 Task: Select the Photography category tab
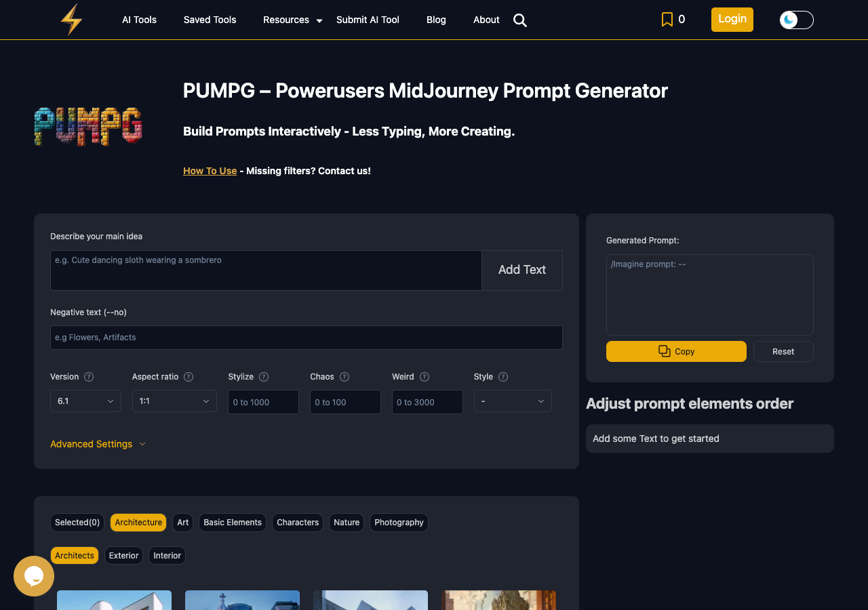(399, 523)
